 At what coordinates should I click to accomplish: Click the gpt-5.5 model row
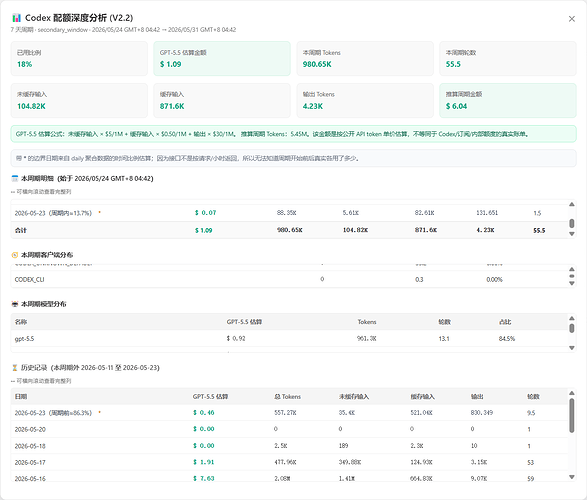pyautogui.click(x=289, y=338)
